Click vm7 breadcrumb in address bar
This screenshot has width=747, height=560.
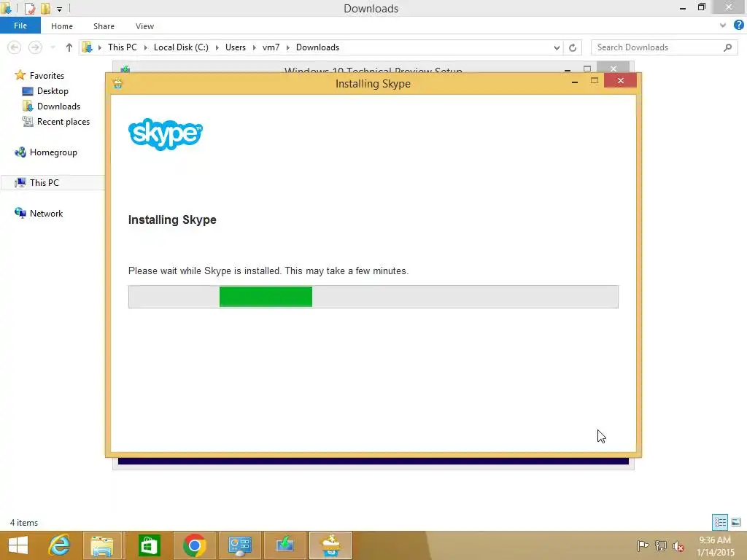coord(271,47)
